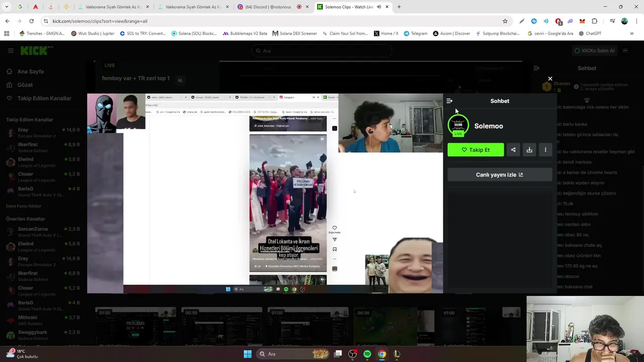Viewport: 644px width, 362px height.
Task: Open the Chrome tab search dropdown
Action: point(7,7)
